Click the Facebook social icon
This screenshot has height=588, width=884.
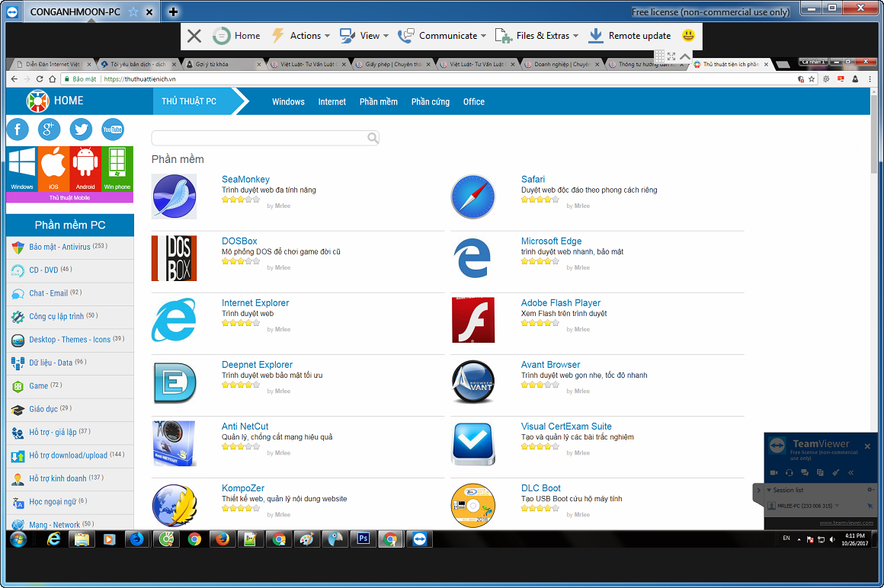coord(18,129)
